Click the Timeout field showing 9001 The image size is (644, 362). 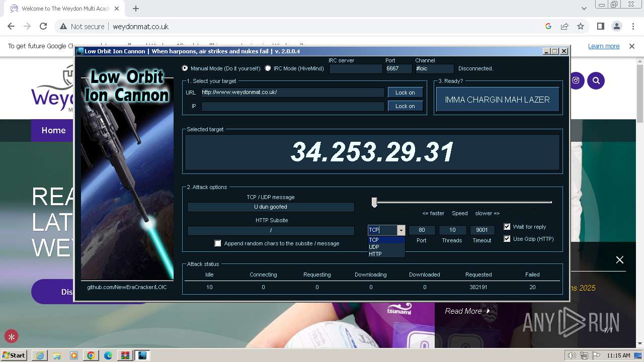click(x=482, y=230)
